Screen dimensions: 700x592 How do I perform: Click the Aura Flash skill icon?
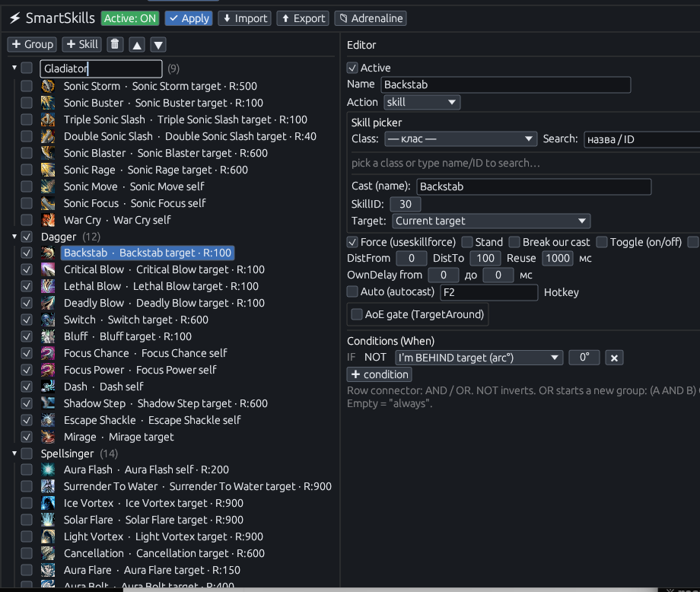48,469
